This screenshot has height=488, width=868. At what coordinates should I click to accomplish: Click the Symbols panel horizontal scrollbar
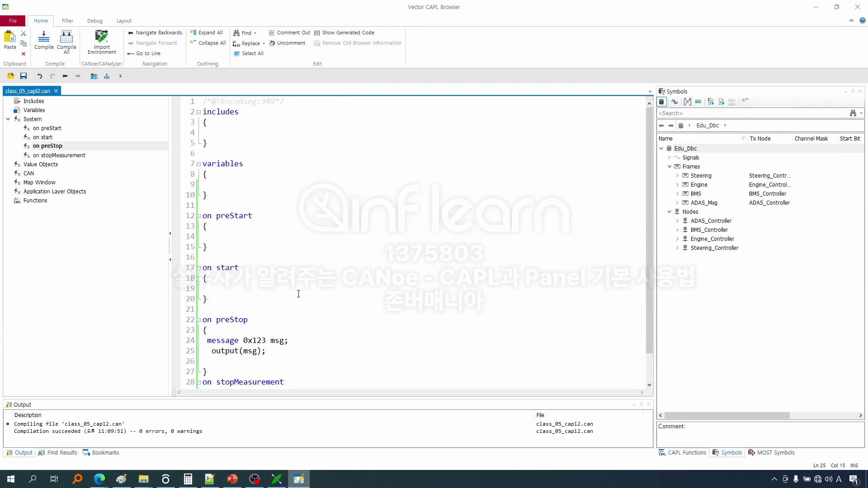[727, 415]
